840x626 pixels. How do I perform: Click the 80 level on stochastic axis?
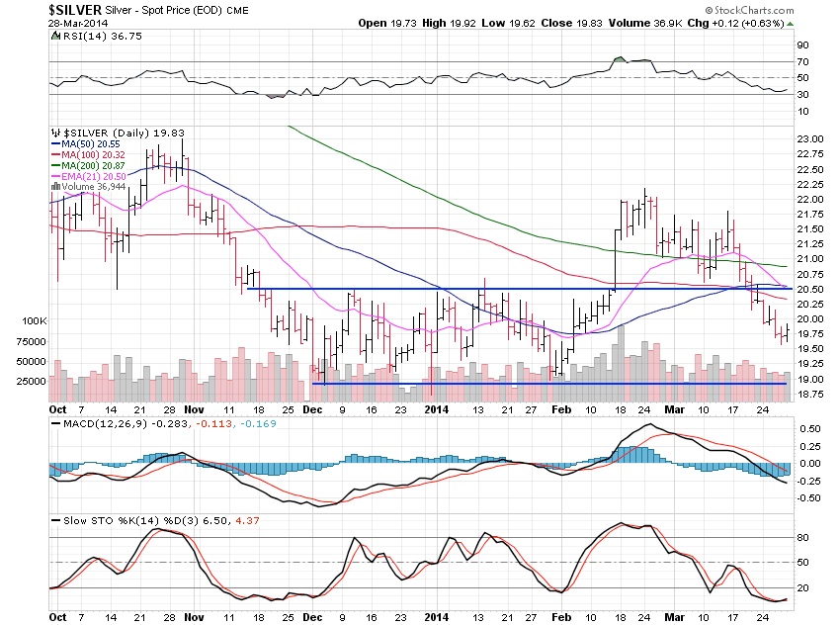coord(802,538)
